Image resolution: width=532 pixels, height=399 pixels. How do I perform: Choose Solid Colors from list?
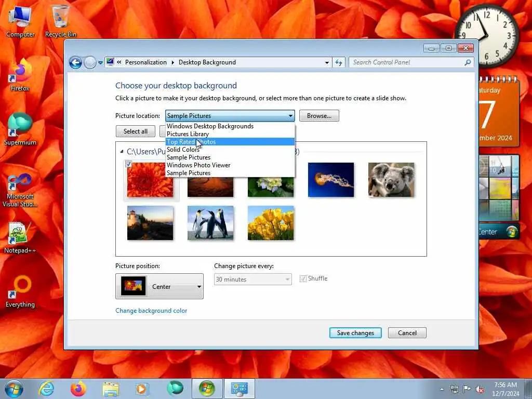tap(230, 150)
